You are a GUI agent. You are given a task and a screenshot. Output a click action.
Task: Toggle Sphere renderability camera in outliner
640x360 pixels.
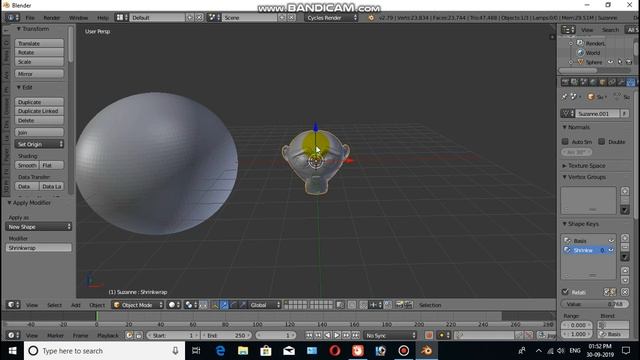[x=629, y=62]
